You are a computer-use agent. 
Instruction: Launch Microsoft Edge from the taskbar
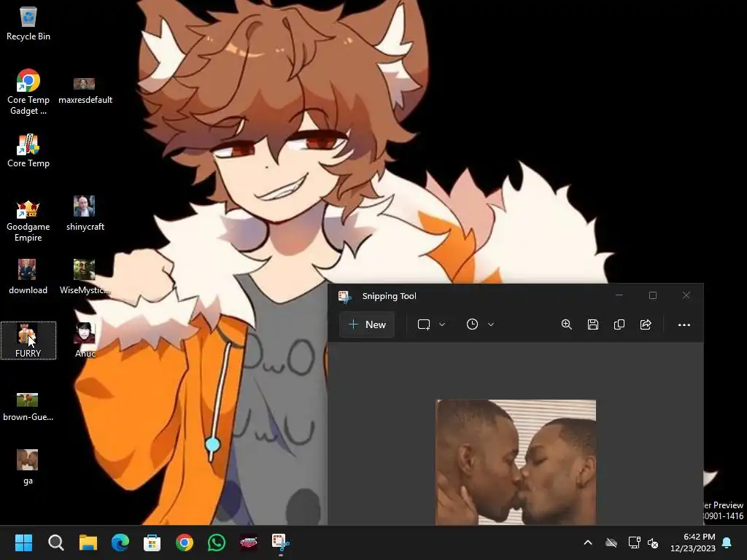pyautogui.click(x=120, y=542)
